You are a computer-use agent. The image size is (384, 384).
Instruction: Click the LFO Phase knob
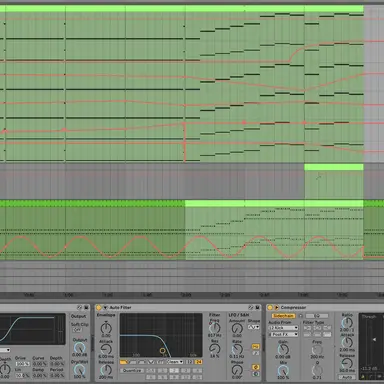click(237, 369)
